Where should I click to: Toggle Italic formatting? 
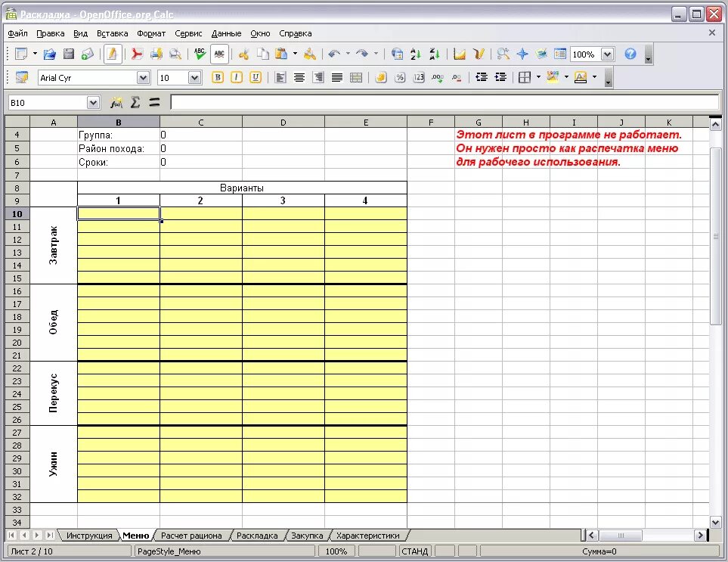(237, 77)
